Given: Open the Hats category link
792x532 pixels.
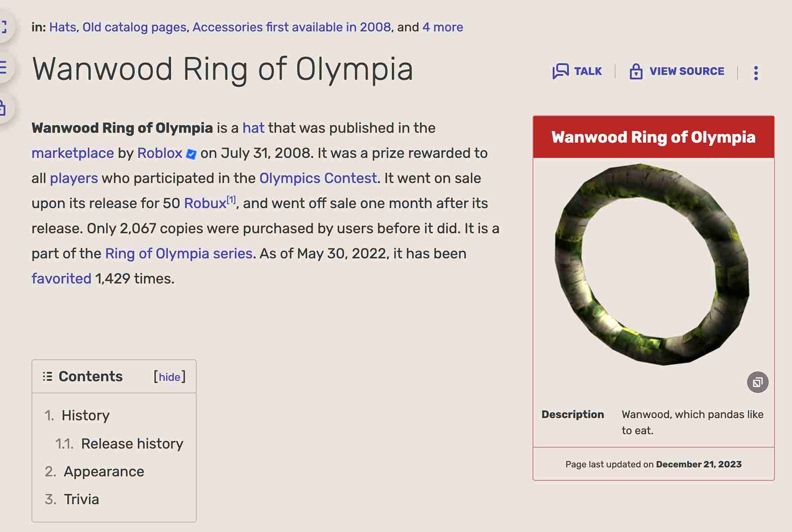Looking at the screenshot, I should coord(62,27).
